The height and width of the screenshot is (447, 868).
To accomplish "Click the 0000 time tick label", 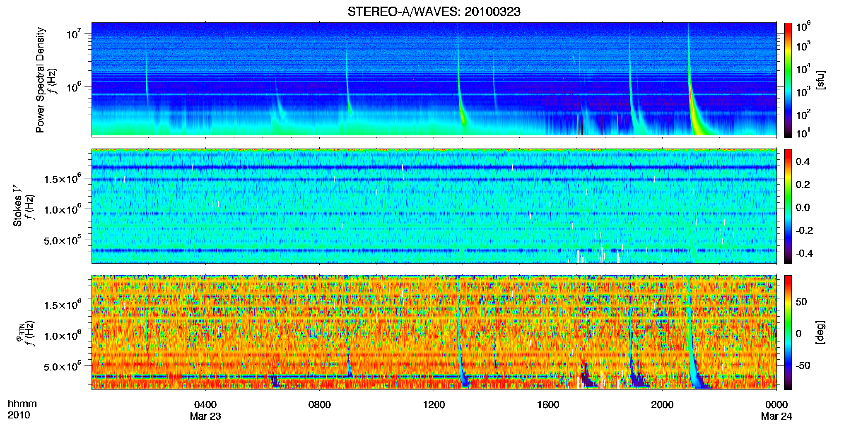I will [776, 404].
